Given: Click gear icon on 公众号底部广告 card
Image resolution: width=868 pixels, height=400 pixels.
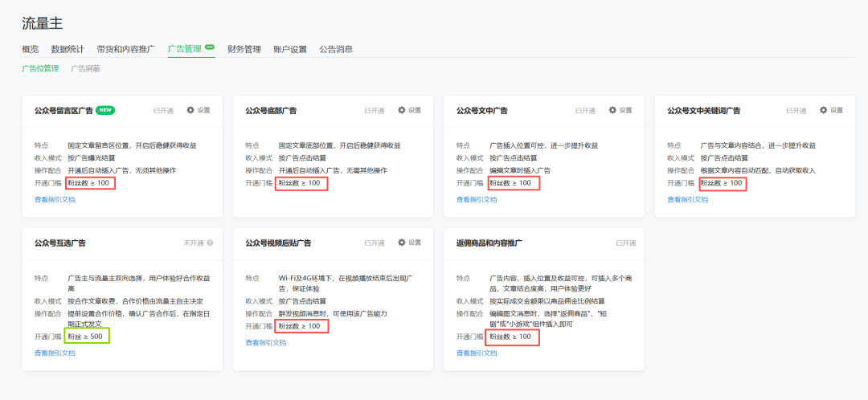Looking at the screenshot, I should pos(401,111).
